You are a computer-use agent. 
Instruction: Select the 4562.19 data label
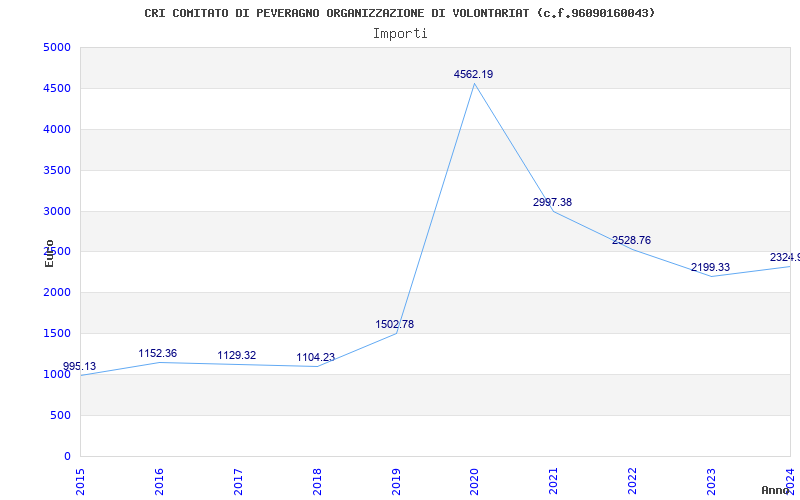tap(473, 74)
